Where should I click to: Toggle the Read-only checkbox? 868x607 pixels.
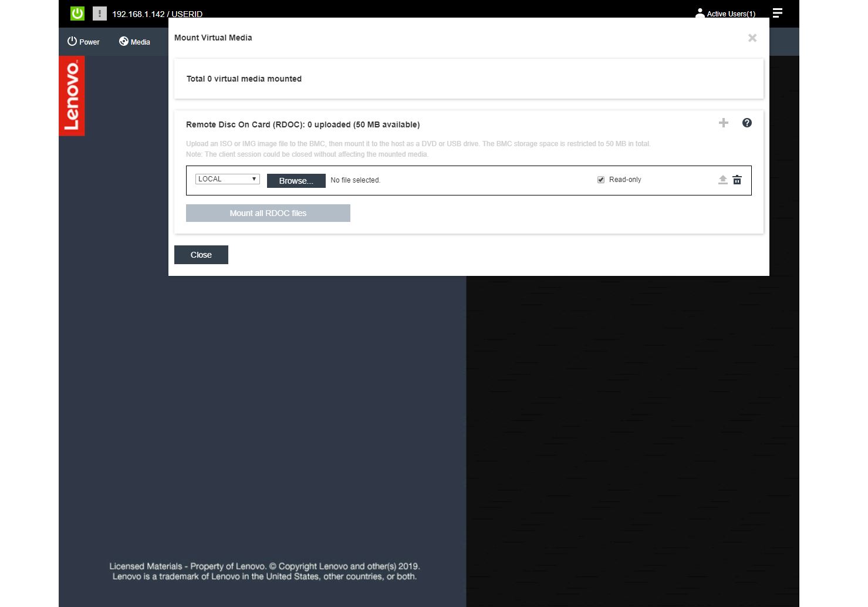click(601, 180)
